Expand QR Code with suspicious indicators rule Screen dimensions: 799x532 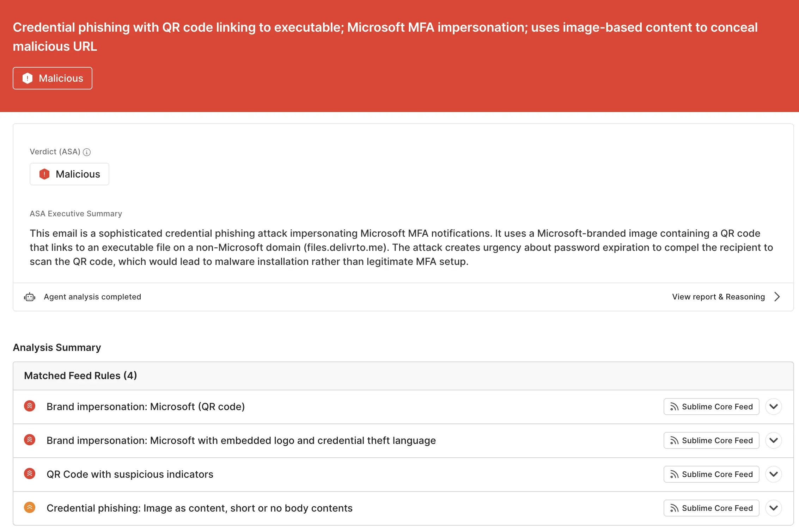774,474
